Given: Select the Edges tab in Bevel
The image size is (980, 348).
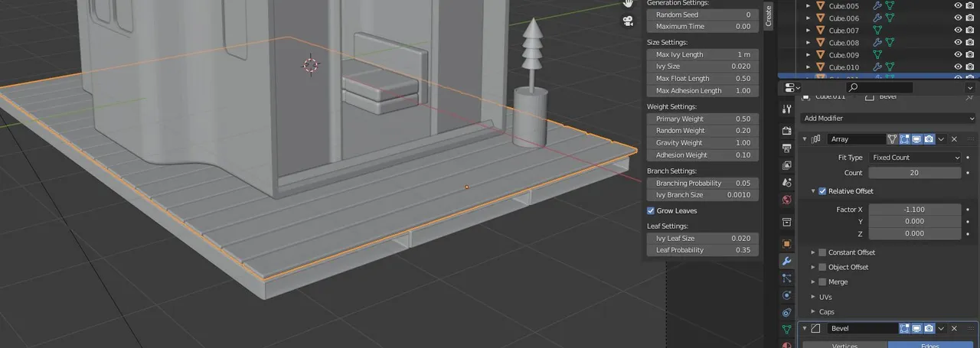Looking at the screenshot, I should pyautogui.click(x=932, y=345).
